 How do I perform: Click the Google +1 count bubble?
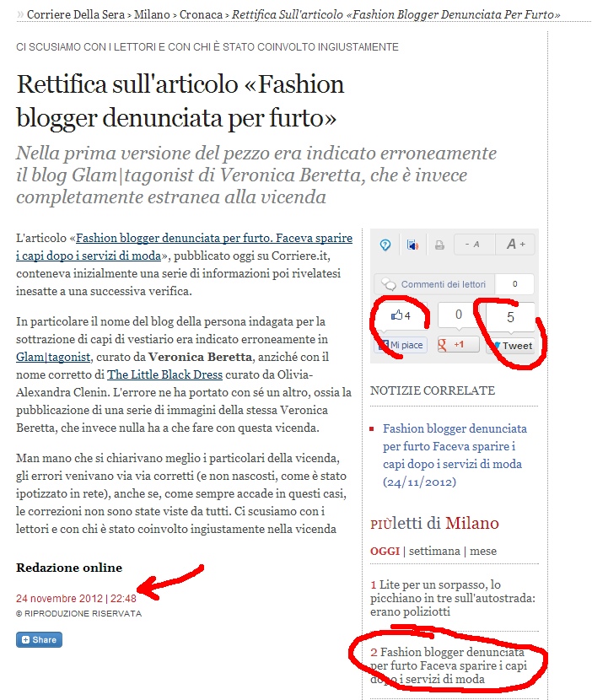click(x=459, y=315)
